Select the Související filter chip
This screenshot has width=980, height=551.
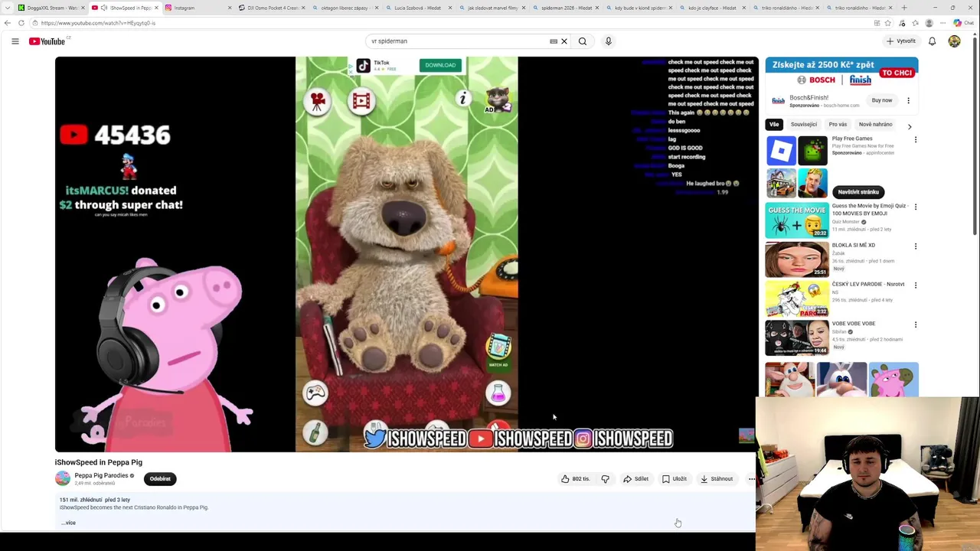pos(804,124)
